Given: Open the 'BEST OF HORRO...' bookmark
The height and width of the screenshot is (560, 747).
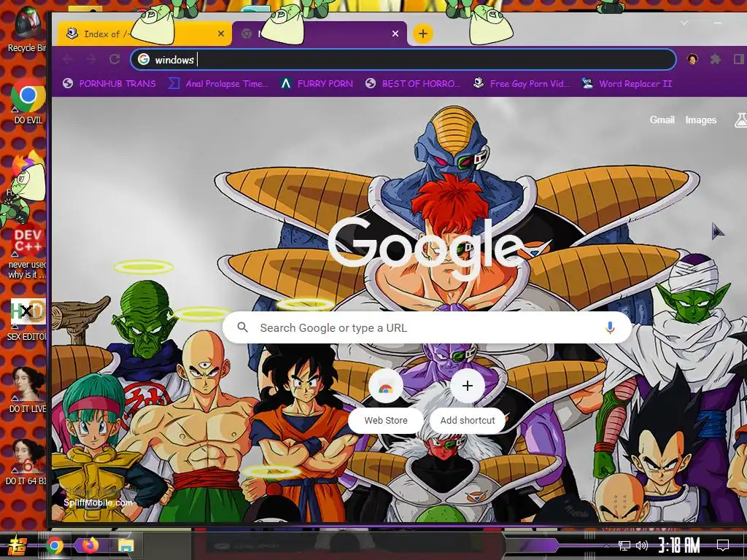Looking at the screenshot, I should coord(413,84).
